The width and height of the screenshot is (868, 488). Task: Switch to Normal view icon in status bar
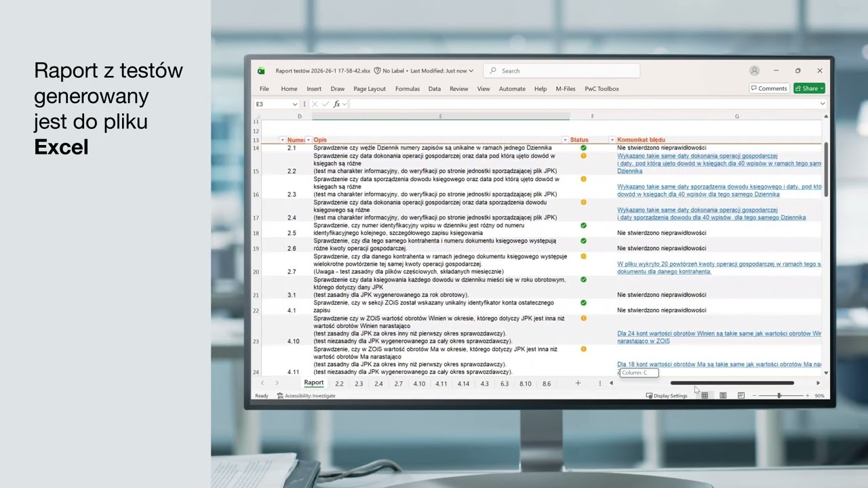705,396
